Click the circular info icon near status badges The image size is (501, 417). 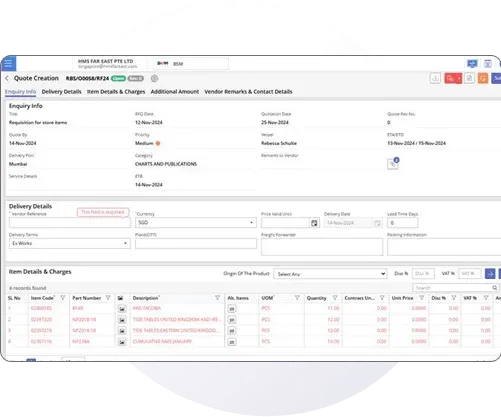pyautogui.click(x=154, y=78)
